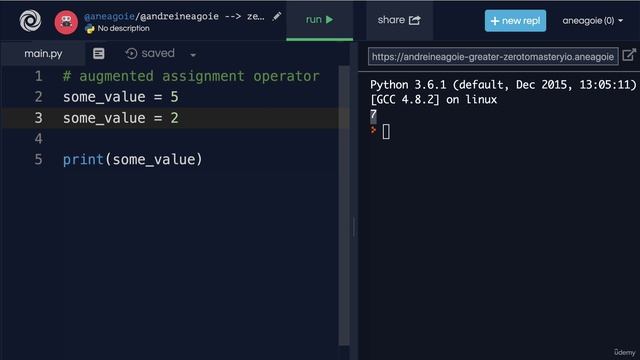
Task: Click the console output value 7
Action: (373, 115)
